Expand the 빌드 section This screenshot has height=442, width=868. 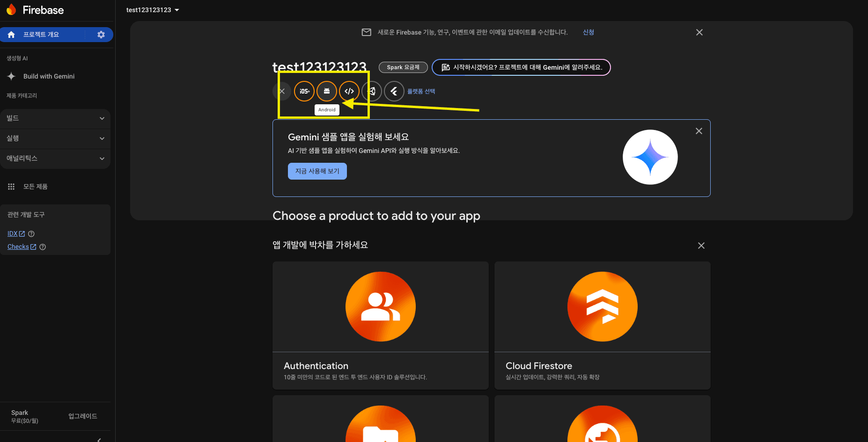[x=55, y=118]
